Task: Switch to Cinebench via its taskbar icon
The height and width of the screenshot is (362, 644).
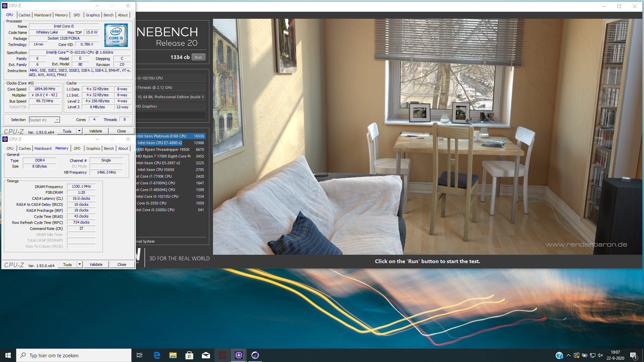Action: pos(255,355)
